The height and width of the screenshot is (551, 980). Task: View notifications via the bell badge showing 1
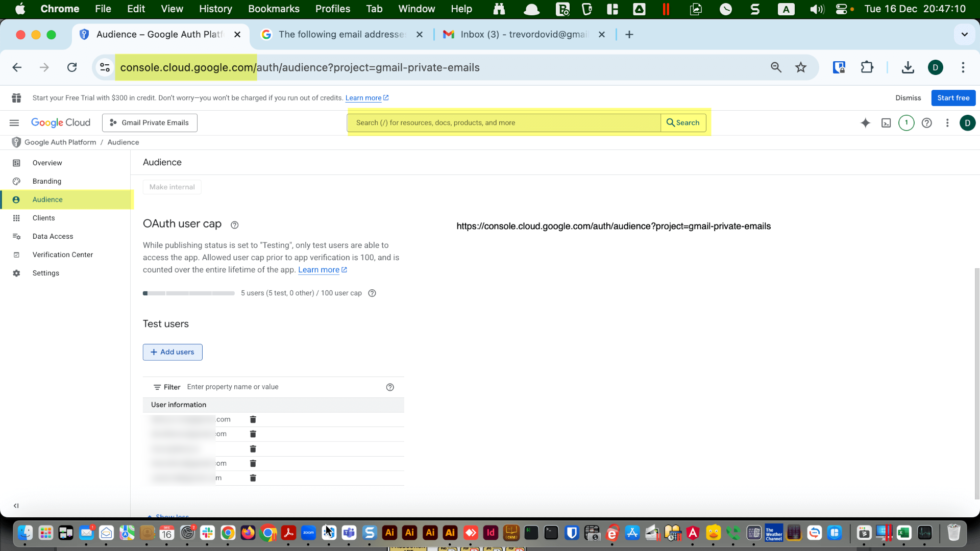tap(906, 122)
